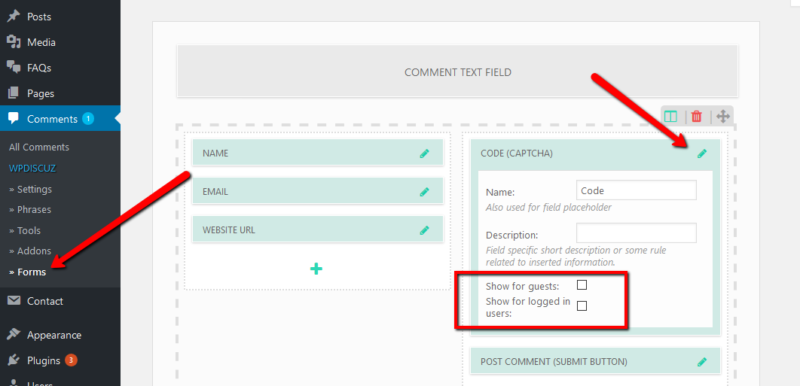Screen dimensions: 800x386
Task: Click the Posts pin icon
Action: coord(13,16)
